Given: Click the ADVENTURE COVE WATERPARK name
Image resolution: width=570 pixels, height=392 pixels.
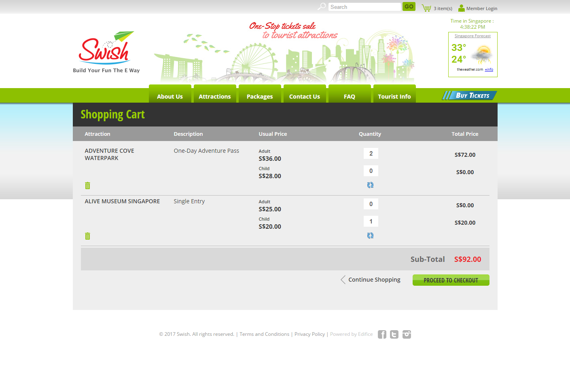Looking at the screenshot, I should pos(109,154).
